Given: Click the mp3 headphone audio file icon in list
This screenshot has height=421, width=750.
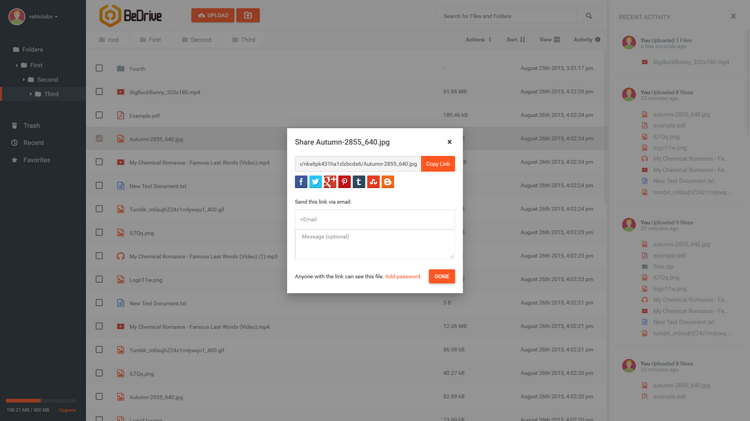Looking at the screenshot, I should click(x=121, y=256).
